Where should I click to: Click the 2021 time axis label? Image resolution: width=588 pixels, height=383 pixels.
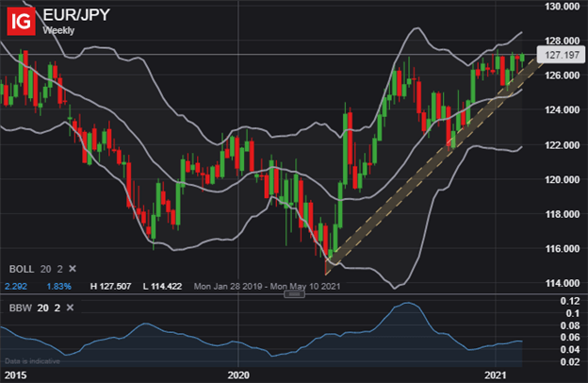point(496,375)
